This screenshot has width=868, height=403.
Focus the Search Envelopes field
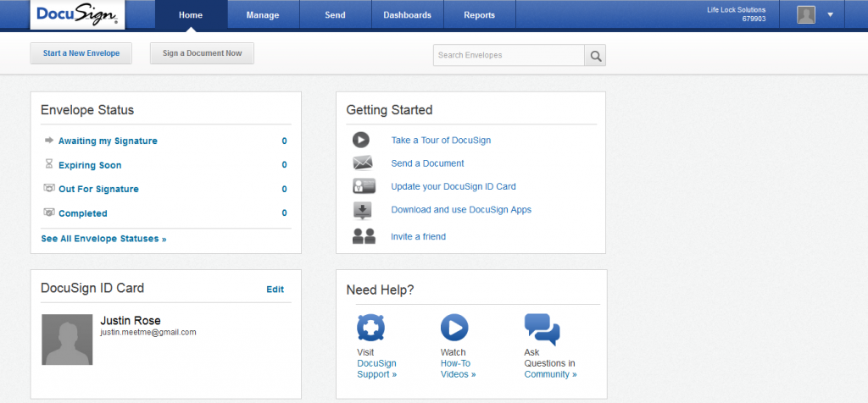click(x=509, y=55)
